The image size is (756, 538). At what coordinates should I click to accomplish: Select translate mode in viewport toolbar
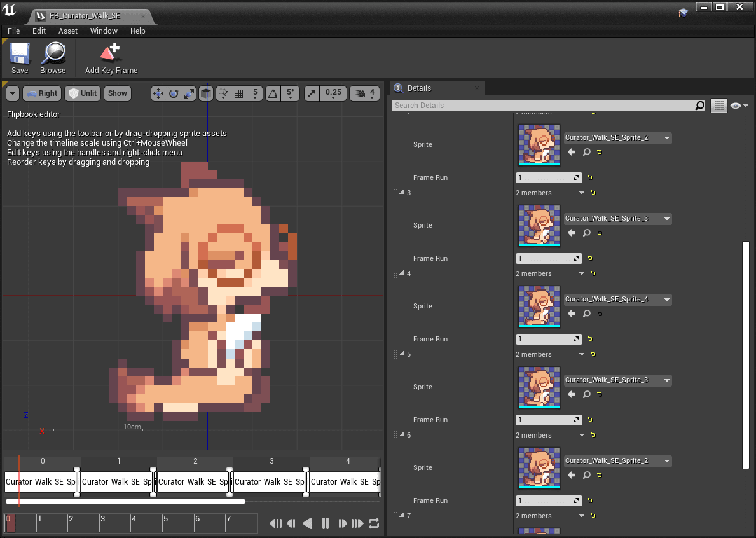pos(158,93)
